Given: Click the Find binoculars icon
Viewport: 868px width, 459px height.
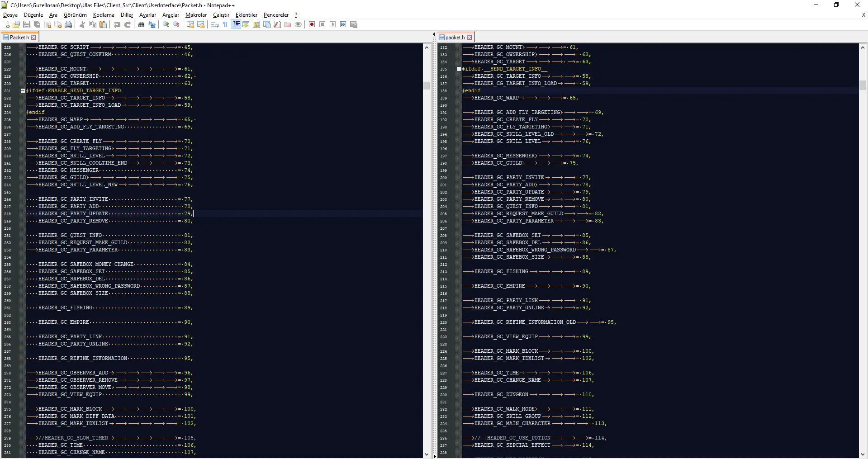Looking at the screenshot, I should point(142,24).
